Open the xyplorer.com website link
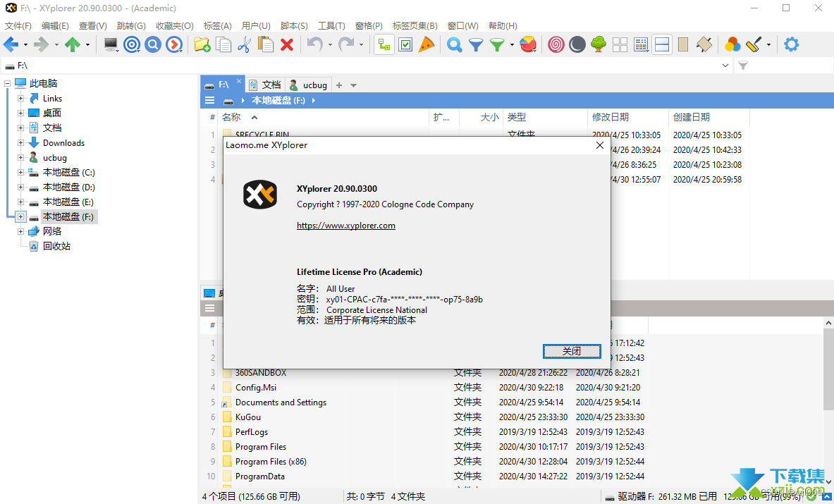The image size is (834, 504). pos(345,226)
